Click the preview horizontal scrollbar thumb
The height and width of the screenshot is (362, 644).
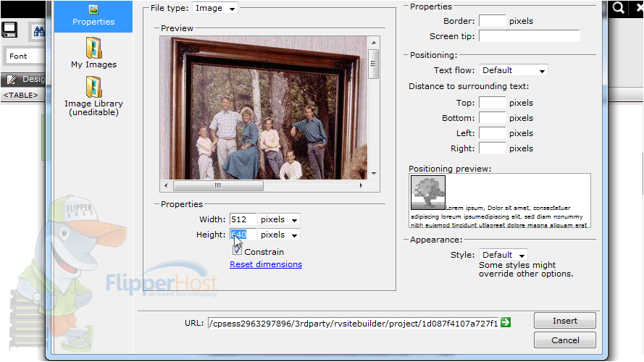(x=218, y=185)
